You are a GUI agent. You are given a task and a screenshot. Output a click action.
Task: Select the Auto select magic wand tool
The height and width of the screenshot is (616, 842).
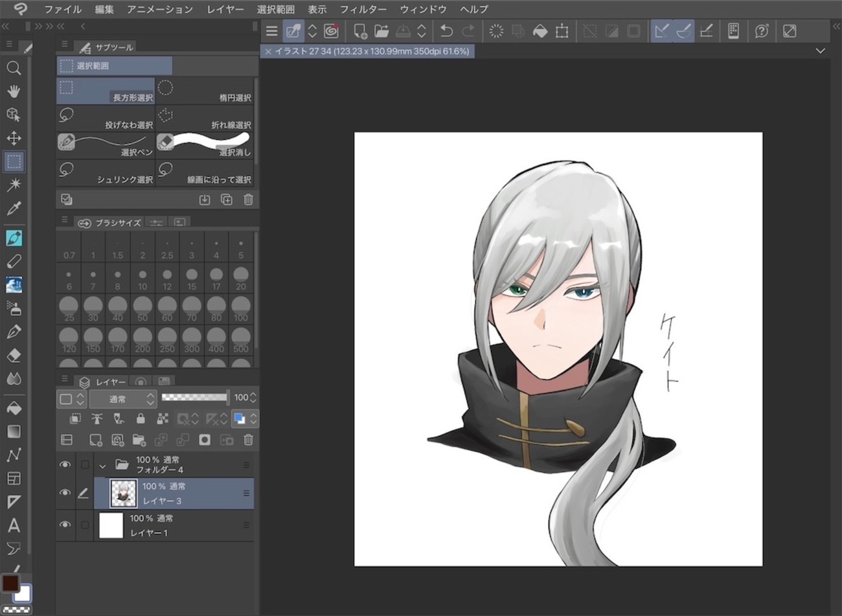coord(14,185)
